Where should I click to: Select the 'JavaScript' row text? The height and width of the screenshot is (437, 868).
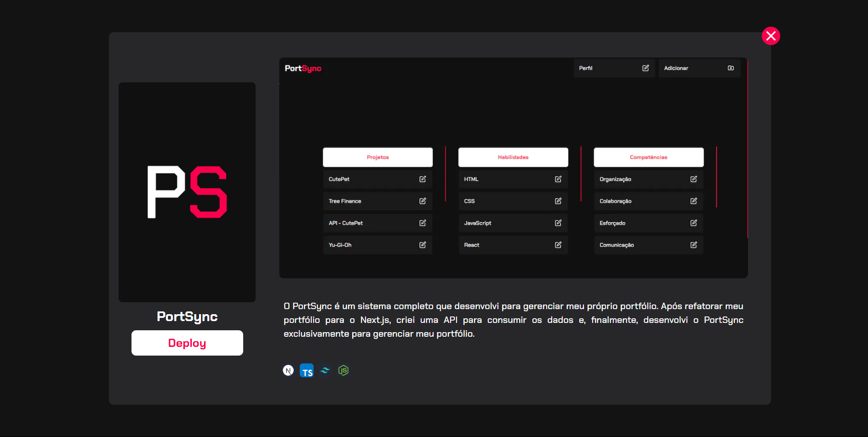coord(478,223)
